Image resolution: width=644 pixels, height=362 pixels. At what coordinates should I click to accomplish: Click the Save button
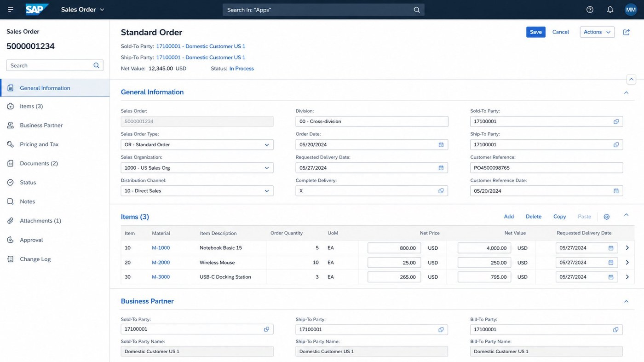535,32
